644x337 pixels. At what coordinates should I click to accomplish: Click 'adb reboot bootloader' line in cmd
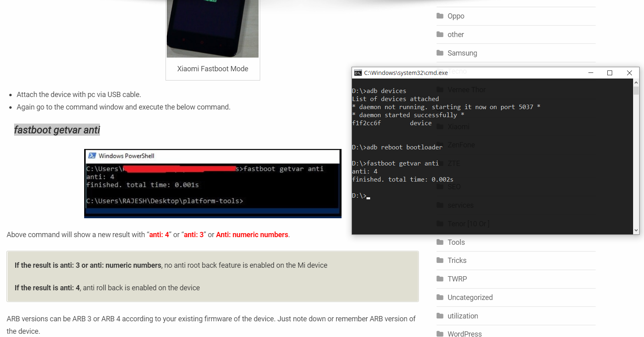click(x=397, y=147)
